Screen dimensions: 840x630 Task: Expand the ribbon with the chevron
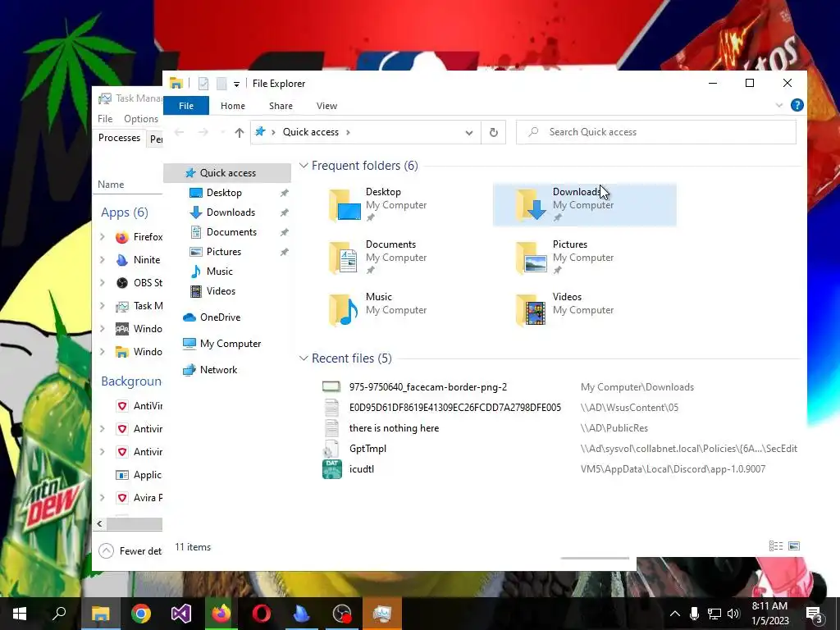(x=779, y=105)
